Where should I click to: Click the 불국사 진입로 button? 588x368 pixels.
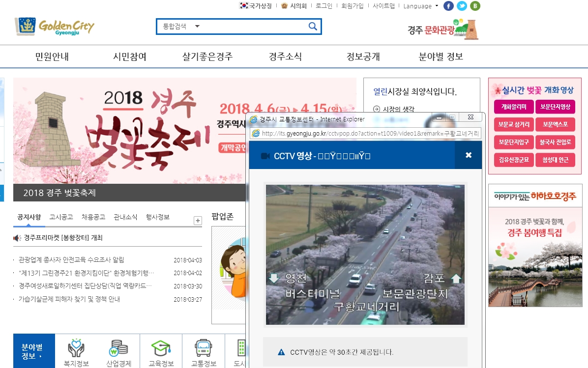(x=555, y=142)
